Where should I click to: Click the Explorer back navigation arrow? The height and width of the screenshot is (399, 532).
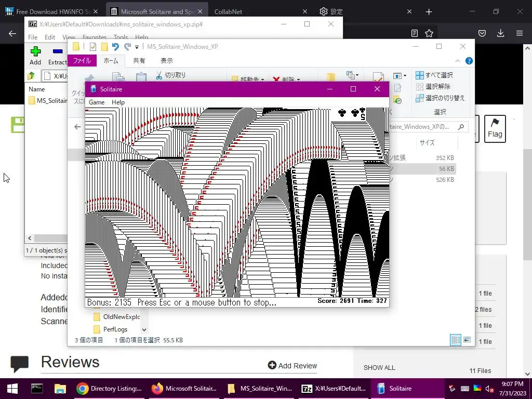77,127
